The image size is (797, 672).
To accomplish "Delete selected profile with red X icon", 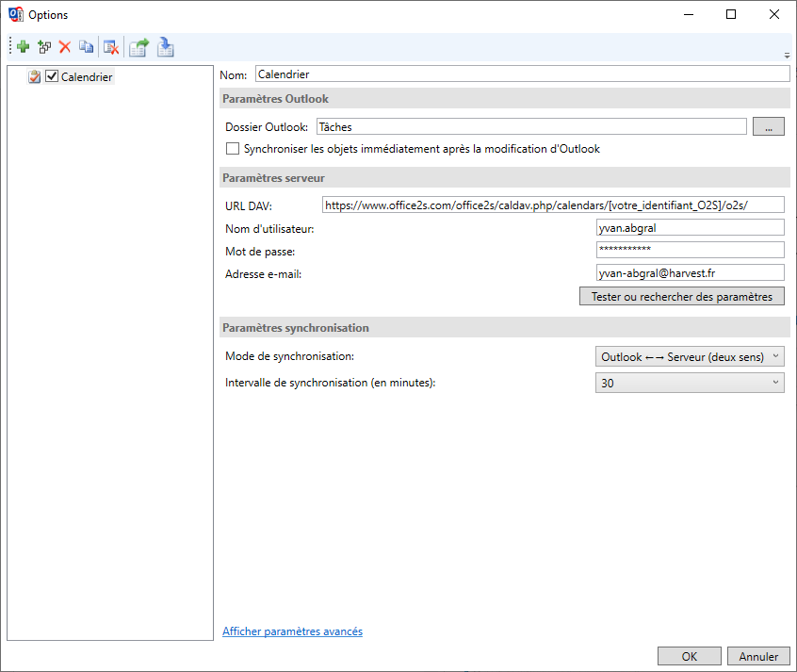I will 65,46.
